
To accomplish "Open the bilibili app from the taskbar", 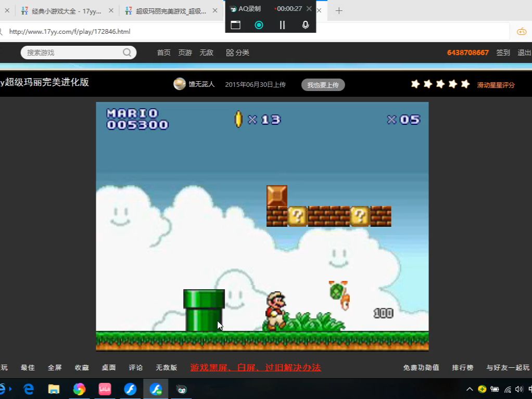I will pos(104,389).
